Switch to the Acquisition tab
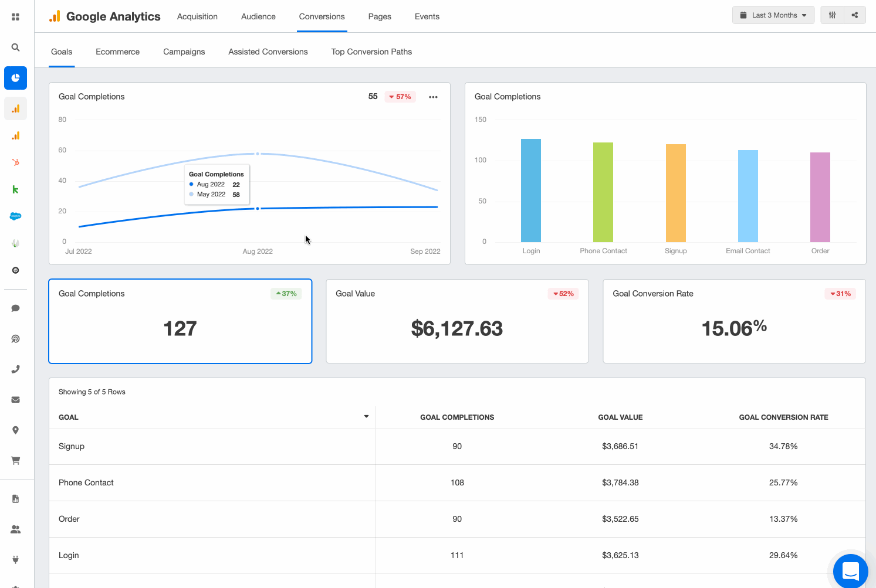876x588 pixels. [x=197, y=16]
